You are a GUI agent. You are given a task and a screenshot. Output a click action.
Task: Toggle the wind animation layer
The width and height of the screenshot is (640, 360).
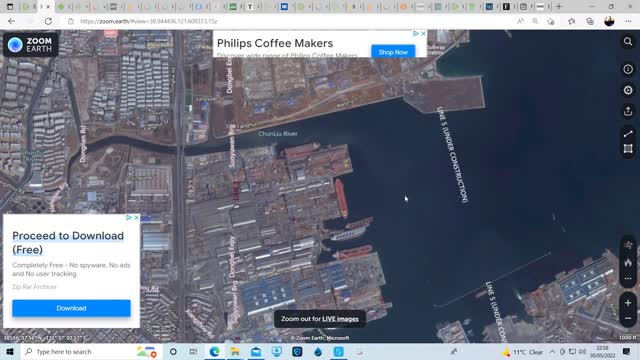point(628,245)
